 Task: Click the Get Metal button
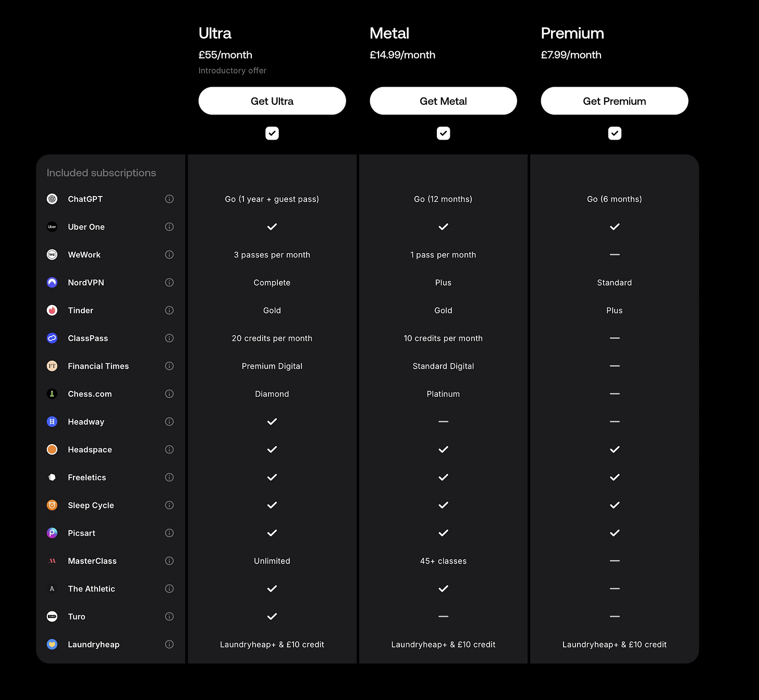click(443, 101)
